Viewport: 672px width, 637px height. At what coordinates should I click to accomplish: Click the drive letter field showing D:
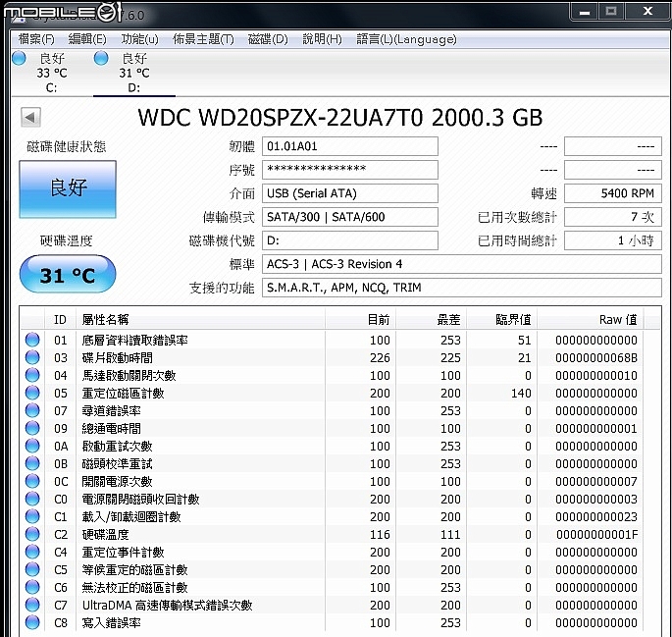click(349, 240)
